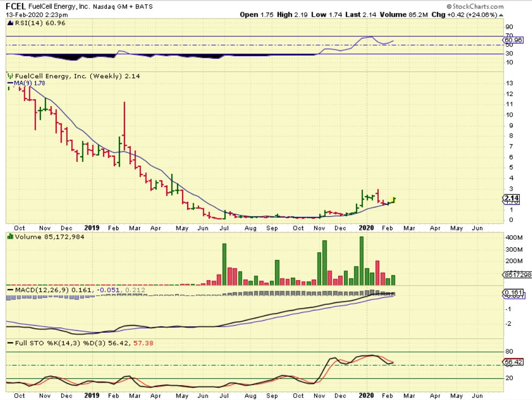The width and height of the screenshot is (532, 400).
Task: Click the '2019' label on the bottom axis
Action: click(92, 395)
